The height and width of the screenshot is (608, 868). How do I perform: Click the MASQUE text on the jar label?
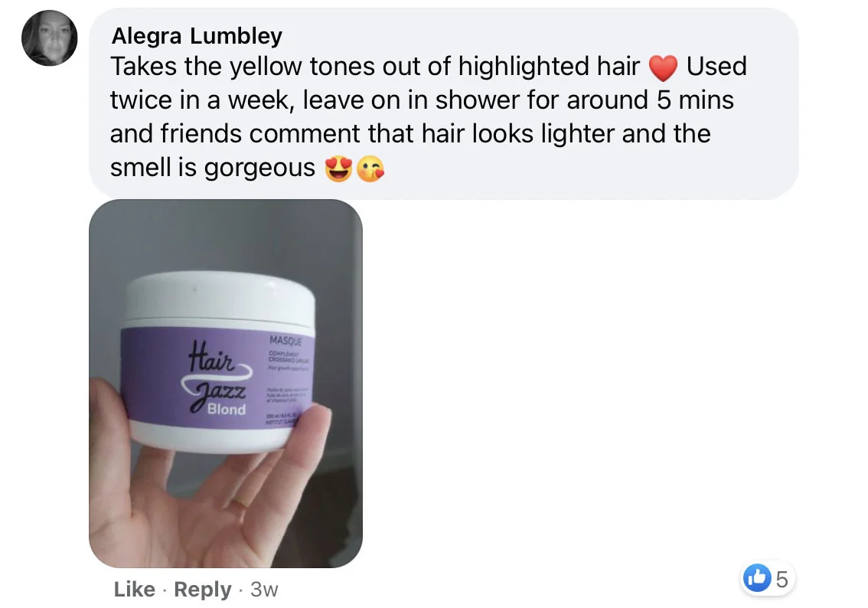coord(286,341)
